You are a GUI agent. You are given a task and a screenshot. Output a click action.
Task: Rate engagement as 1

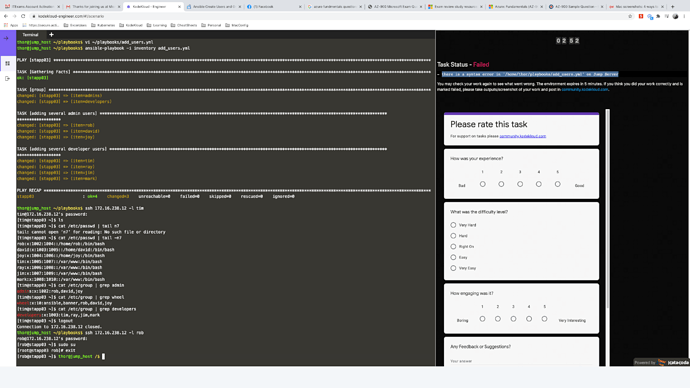pos(482,319)
